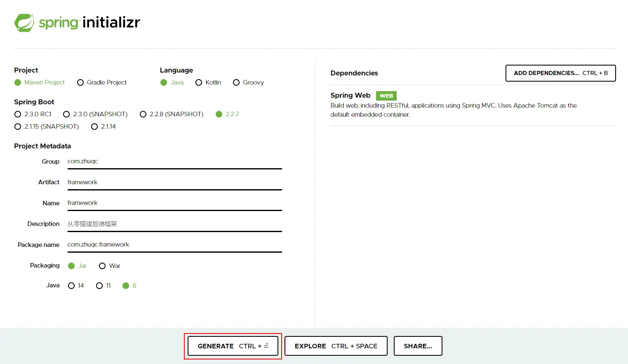Select Spring Boot 2.3.0 (SNAPSHOT)
Viewport: 628px width, 364px height.
coord(95,114)
